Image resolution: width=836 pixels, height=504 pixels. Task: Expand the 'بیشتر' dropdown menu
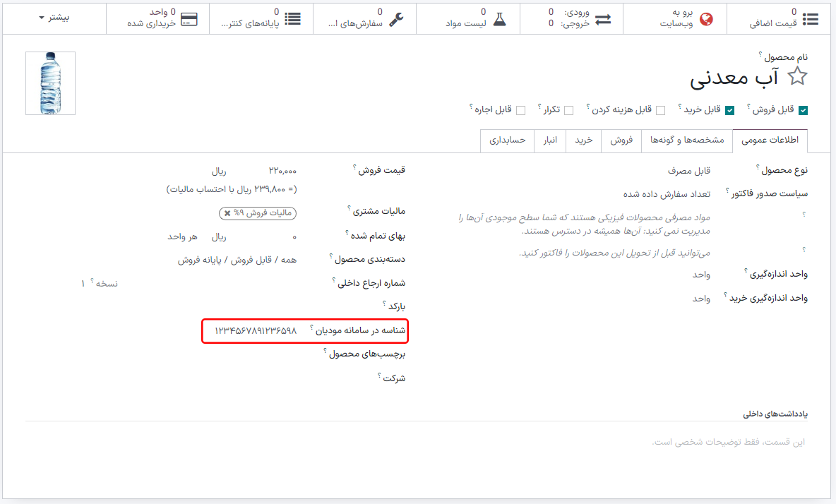[x=54, y=17]
